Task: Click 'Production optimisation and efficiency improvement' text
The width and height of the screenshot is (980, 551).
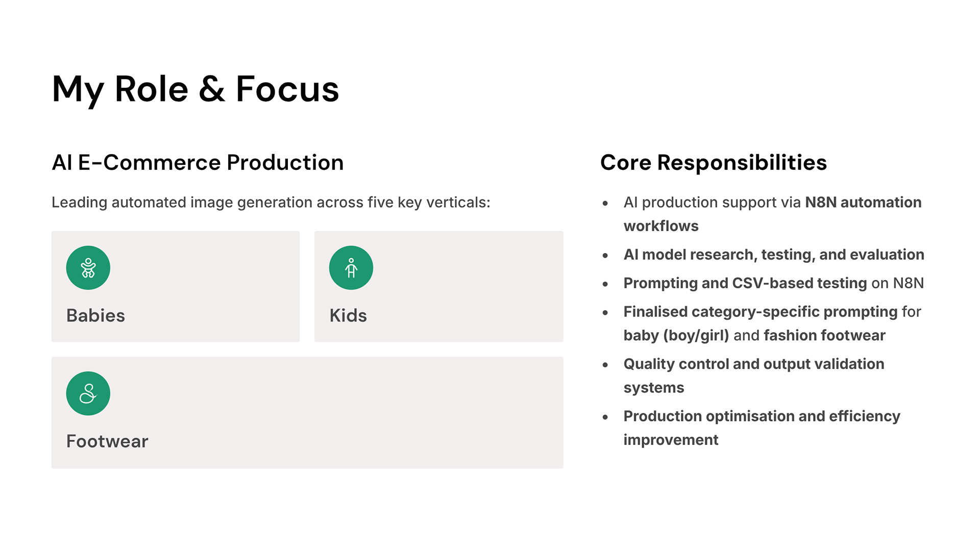Action: [x=762, y=428]
